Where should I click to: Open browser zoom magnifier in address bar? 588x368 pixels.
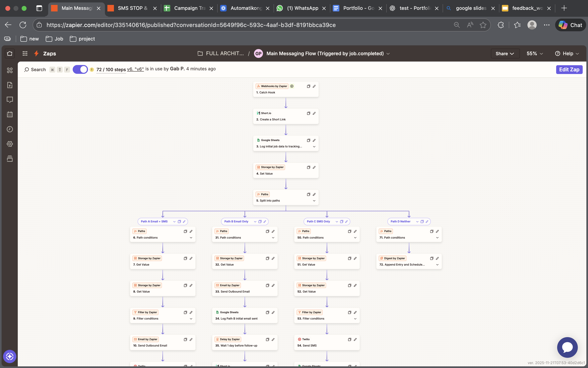pyautogui.click(x=457, y=25)
